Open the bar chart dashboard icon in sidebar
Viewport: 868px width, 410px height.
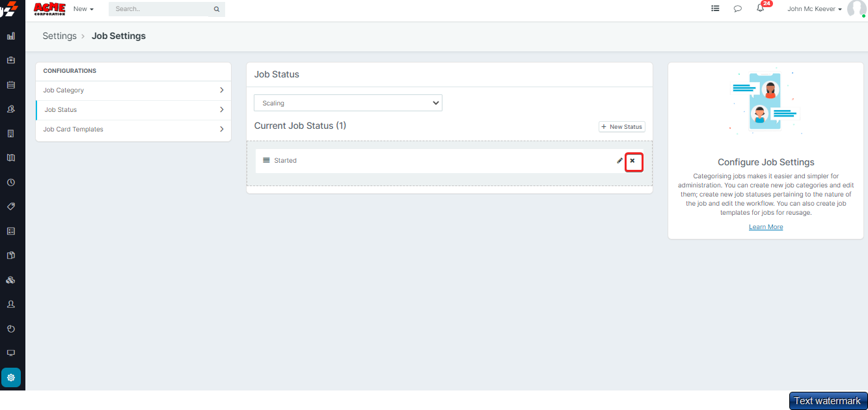pos(11,36)
